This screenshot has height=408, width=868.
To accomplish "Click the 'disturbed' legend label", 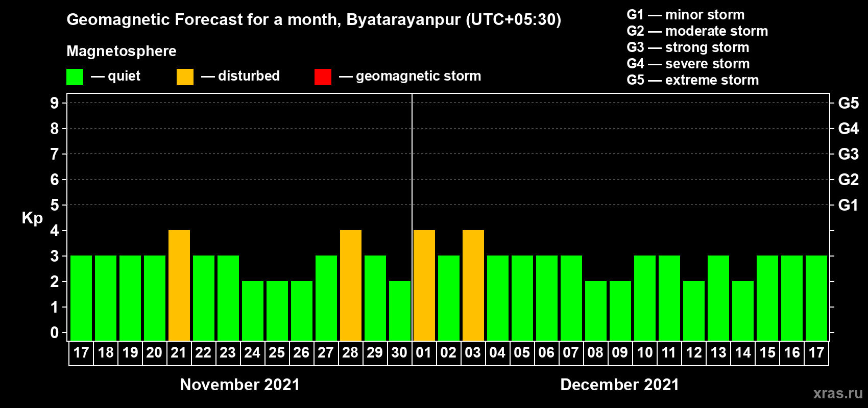I will tap(249, 76).
